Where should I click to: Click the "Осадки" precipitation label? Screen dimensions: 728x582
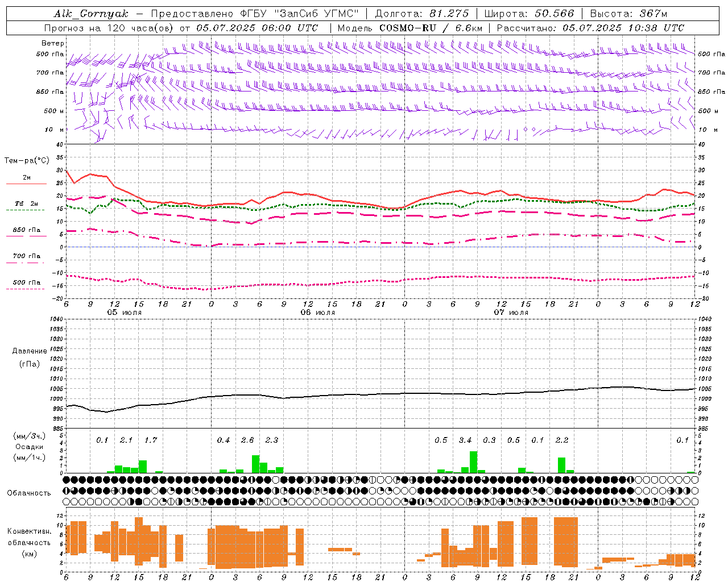30,447
